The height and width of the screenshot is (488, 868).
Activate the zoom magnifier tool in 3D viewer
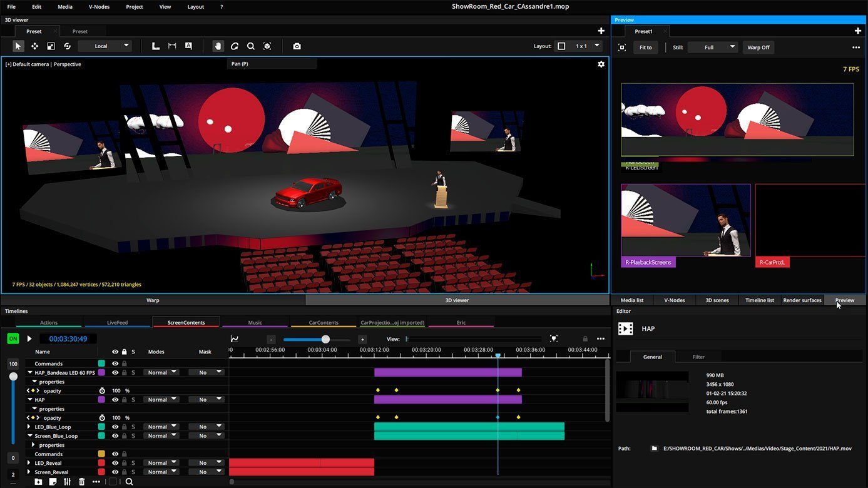tap(251, 46)
